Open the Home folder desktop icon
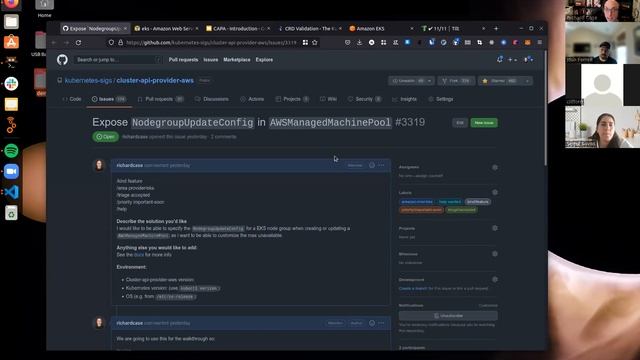The height and width of the screenshot is (360, 640). click(x=44, y=8)
